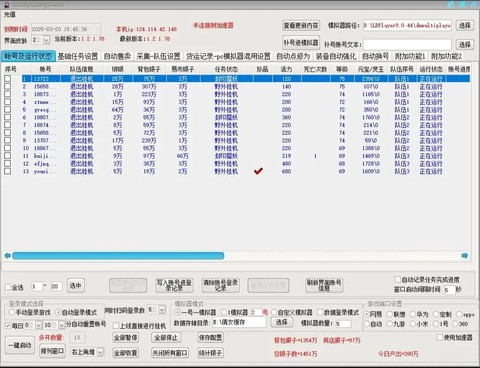Screen dimensions: 480x368
Task: Open the 自动点修为 tab
Action: tap(293, 56)
